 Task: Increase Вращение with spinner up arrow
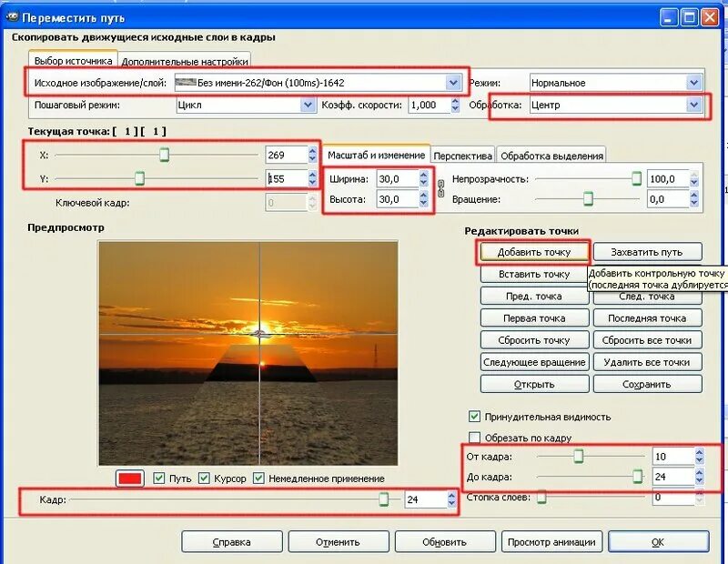click(x=694, y=195)
